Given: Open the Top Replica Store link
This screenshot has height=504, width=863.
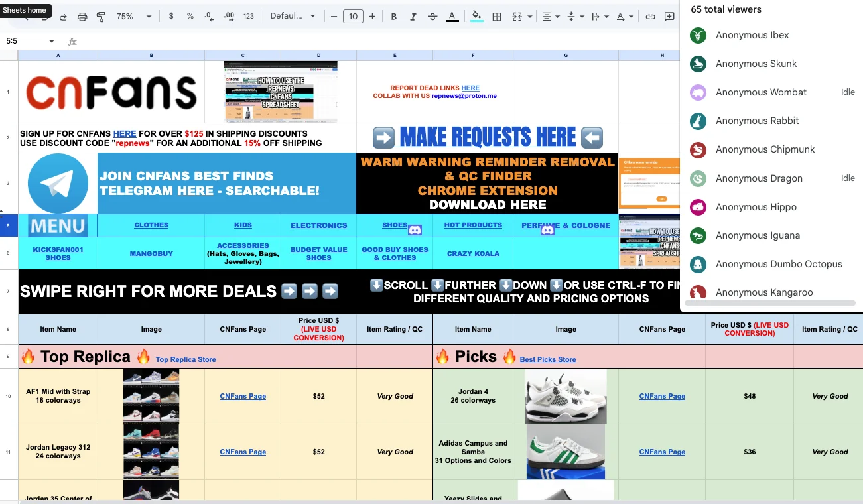Looking at the screenshot, I should click(x=186, y=359).
